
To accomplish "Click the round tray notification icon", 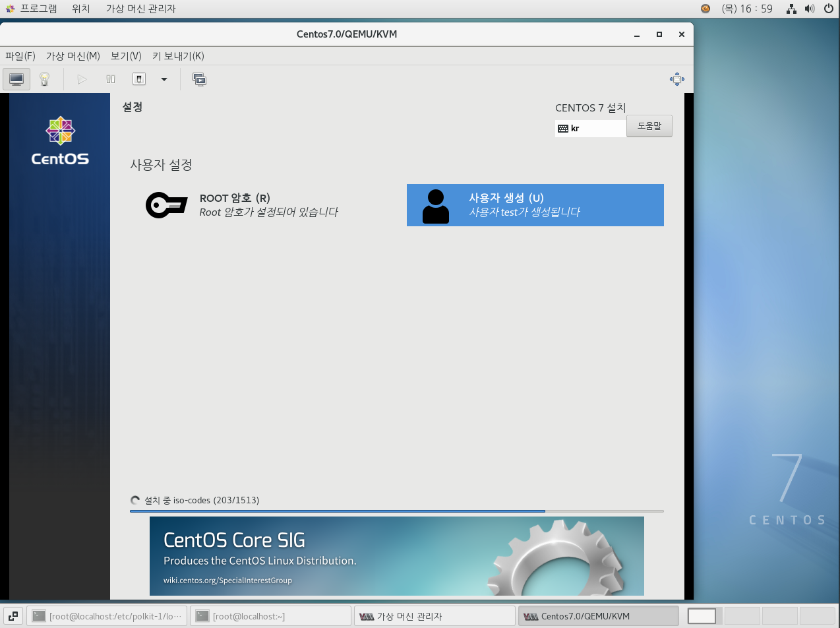I will (x=705, y=9).
